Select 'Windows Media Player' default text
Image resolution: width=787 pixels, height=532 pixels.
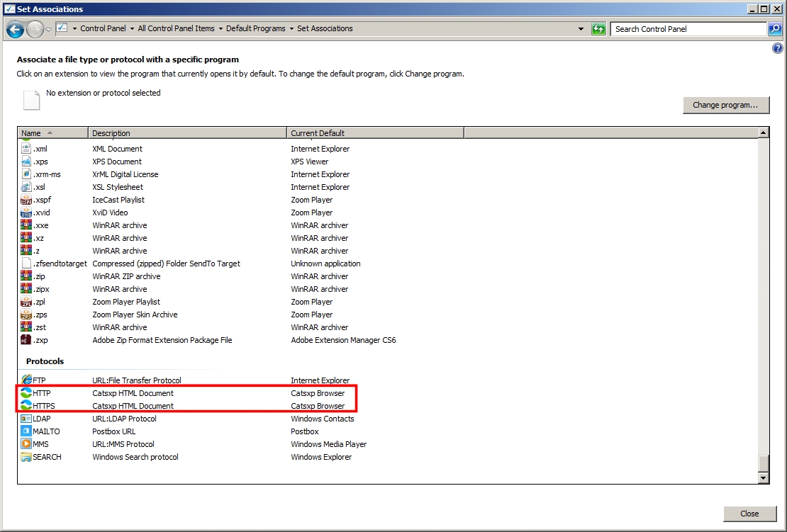tap(329, 444)
